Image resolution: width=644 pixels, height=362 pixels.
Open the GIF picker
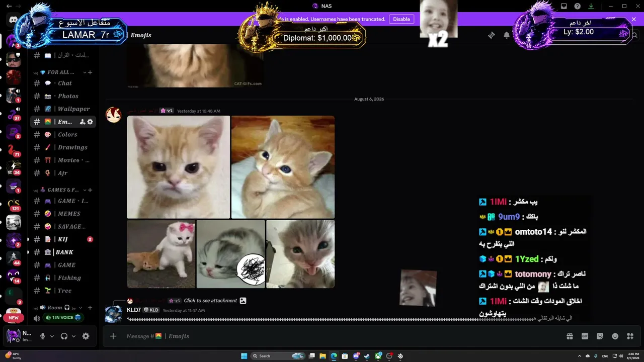tap(585, 336)
